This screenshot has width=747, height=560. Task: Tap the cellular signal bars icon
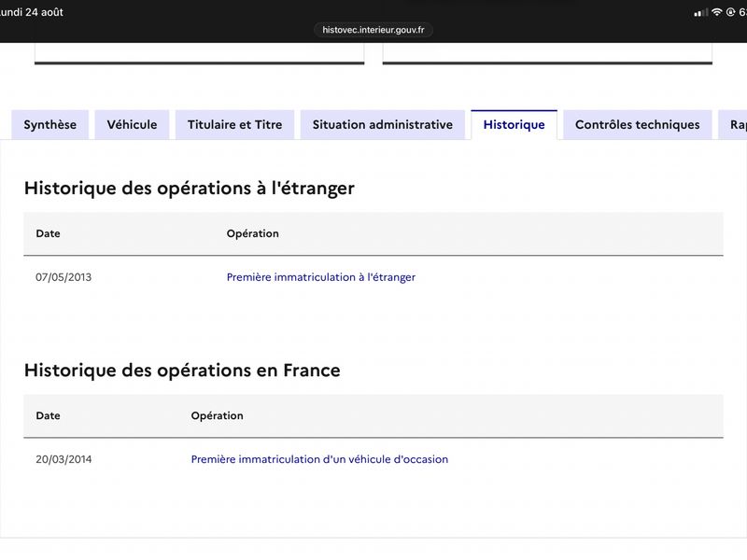click(x=701, y=13)
